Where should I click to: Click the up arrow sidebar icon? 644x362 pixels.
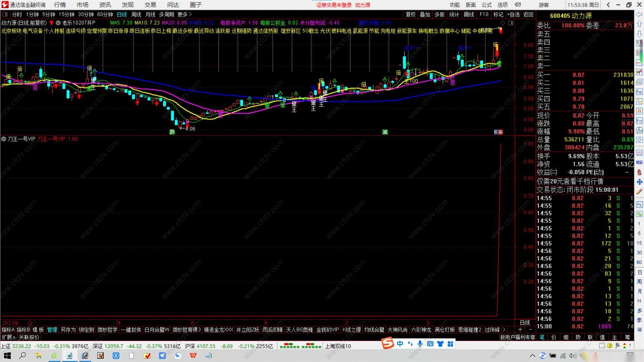[639, 24]
